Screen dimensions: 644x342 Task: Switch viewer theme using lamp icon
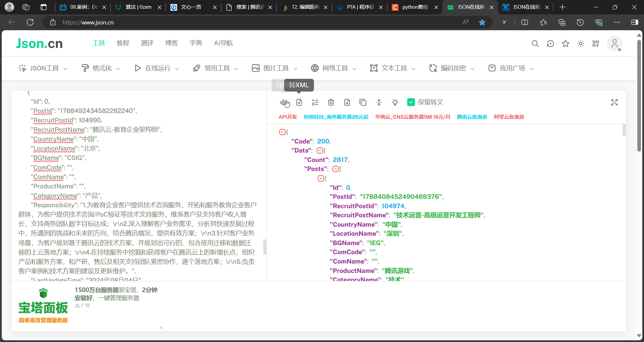tap(395, 102)
